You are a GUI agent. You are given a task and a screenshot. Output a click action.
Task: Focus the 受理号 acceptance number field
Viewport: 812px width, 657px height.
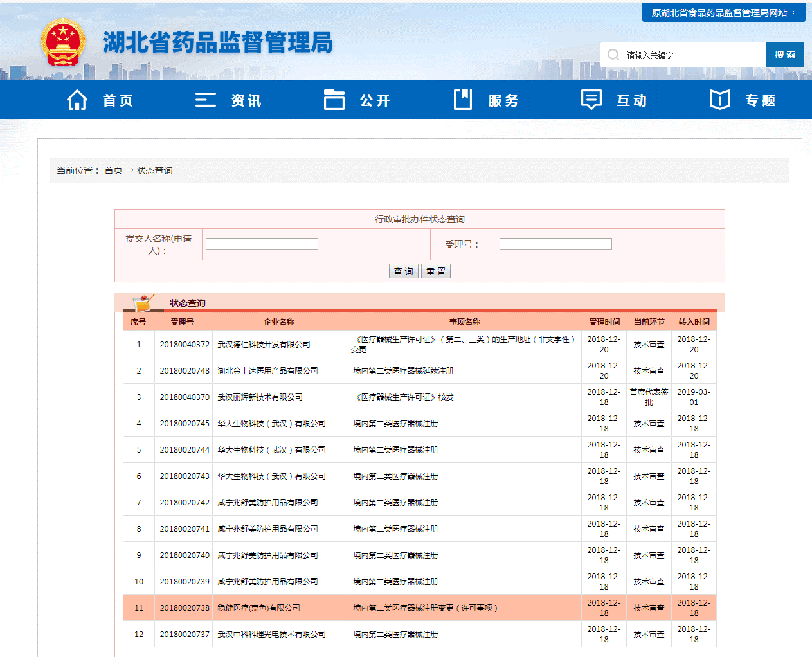coord(555,244)
